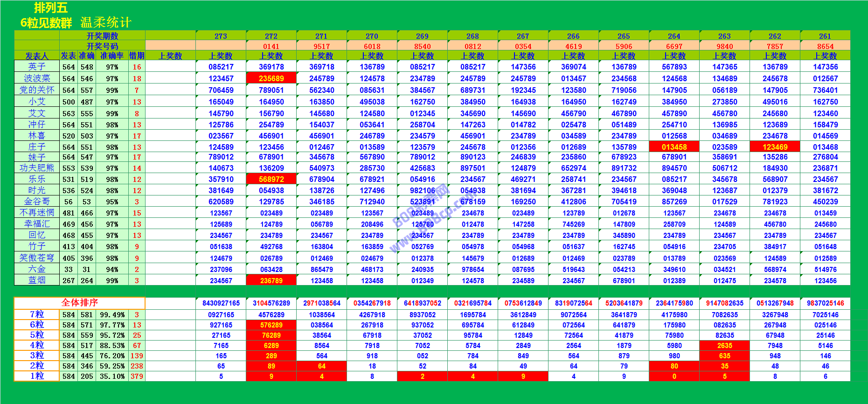Select the 温柔统计 heading
This screenshot has height=404, width=868.
point(106,22)
